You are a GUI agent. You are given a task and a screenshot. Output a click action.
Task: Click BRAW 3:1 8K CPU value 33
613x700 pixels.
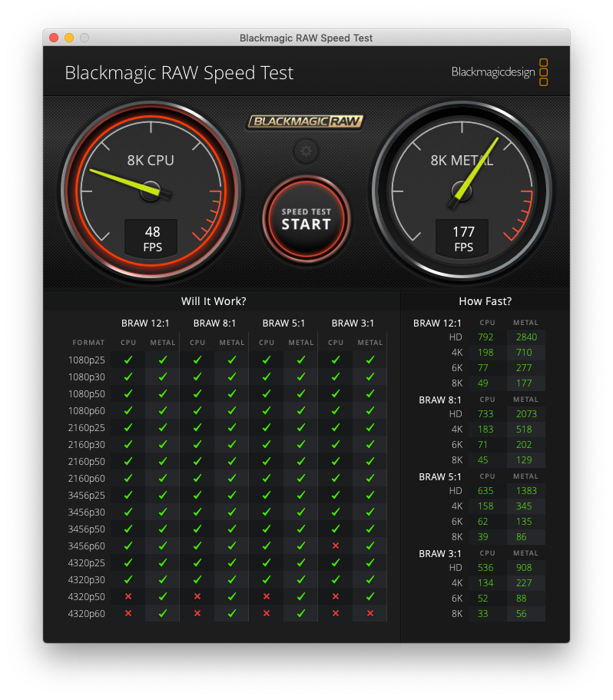pos(482,614)
